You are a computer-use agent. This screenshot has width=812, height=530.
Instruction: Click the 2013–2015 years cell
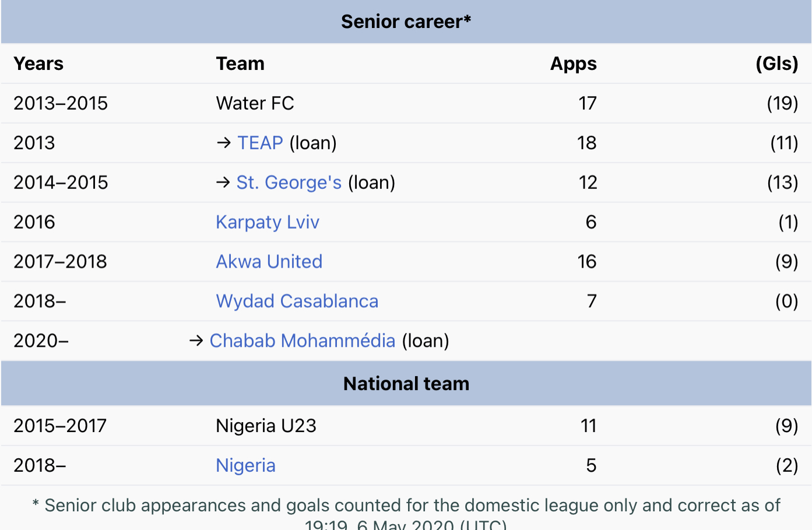tap(61, 103)
